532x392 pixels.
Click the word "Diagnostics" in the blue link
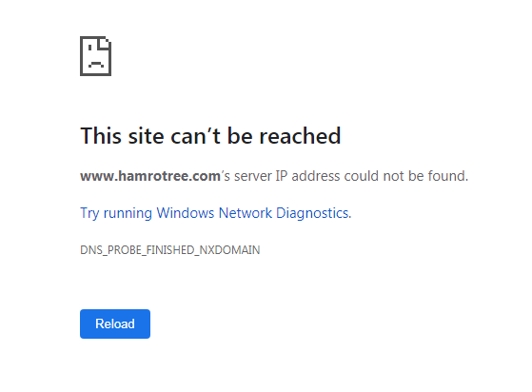click(x=312, y=213)
